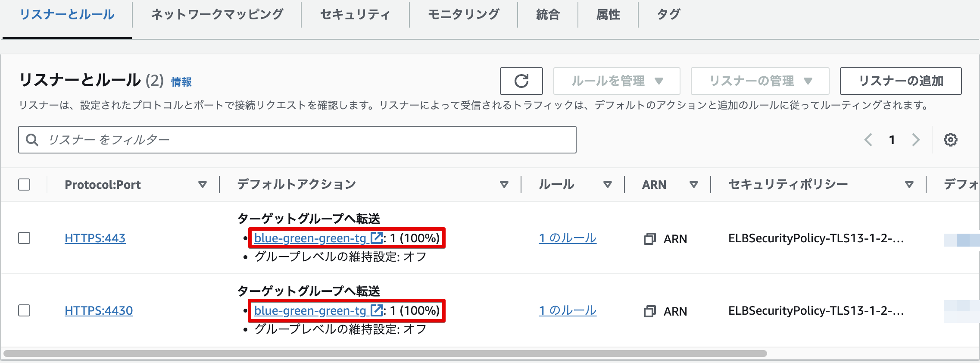Image resolution: width=980 pixels, height=363 pixels.
Task: Open the セキュリティ tab
Action: tap(355, 15)
